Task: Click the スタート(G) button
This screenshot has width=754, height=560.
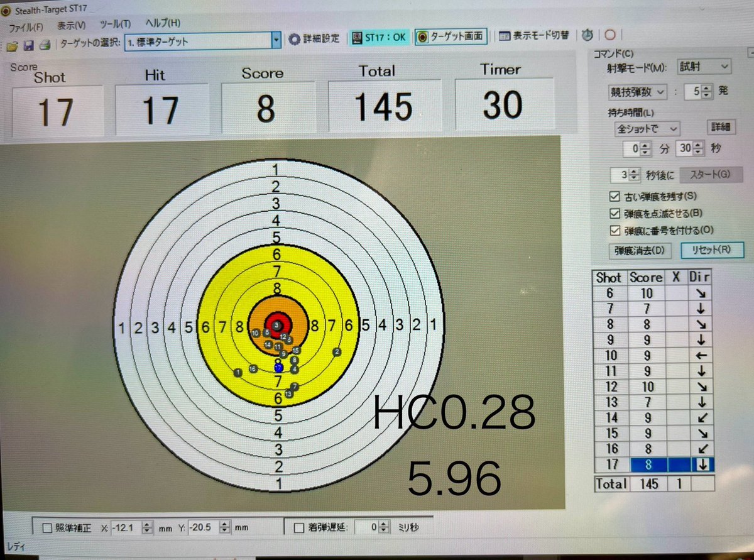Action: (x=710, y=174)
